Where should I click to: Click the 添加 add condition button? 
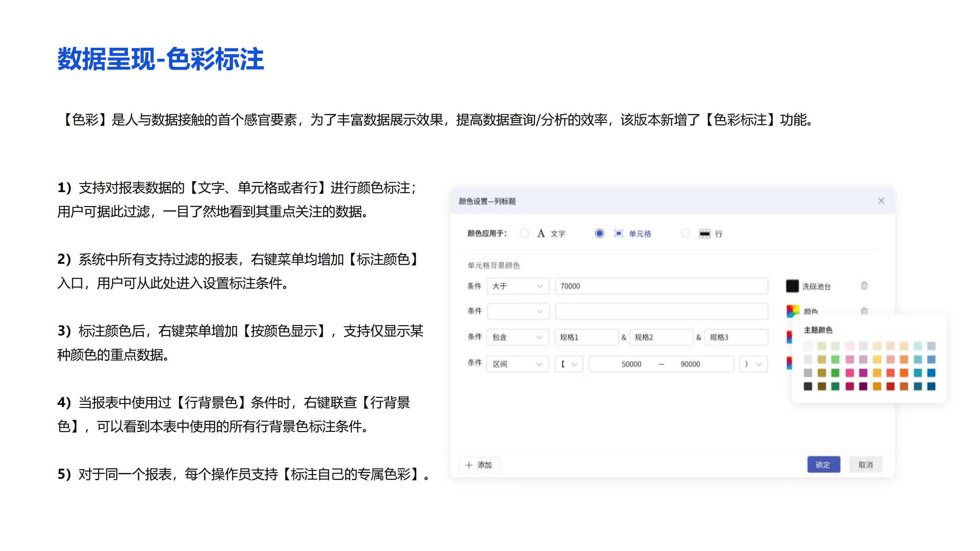click(x=479, y=465)
